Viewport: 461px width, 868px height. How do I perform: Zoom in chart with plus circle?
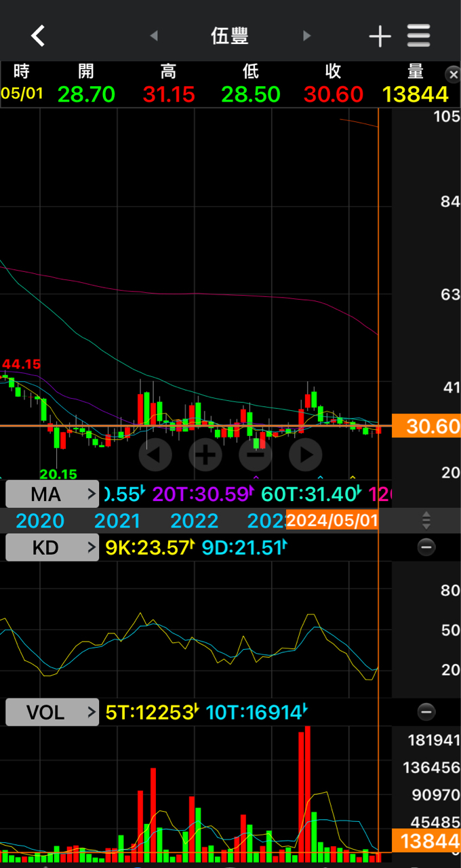tap(205, 454)
